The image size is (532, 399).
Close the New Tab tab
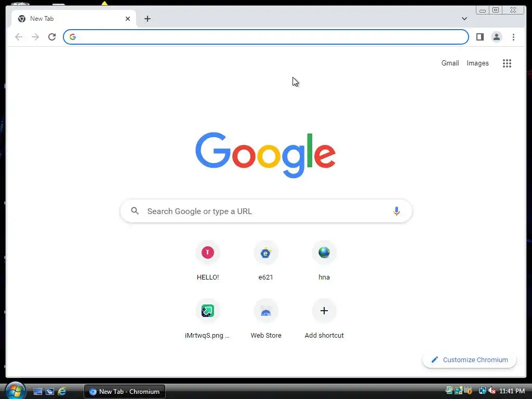coord(128,19)
